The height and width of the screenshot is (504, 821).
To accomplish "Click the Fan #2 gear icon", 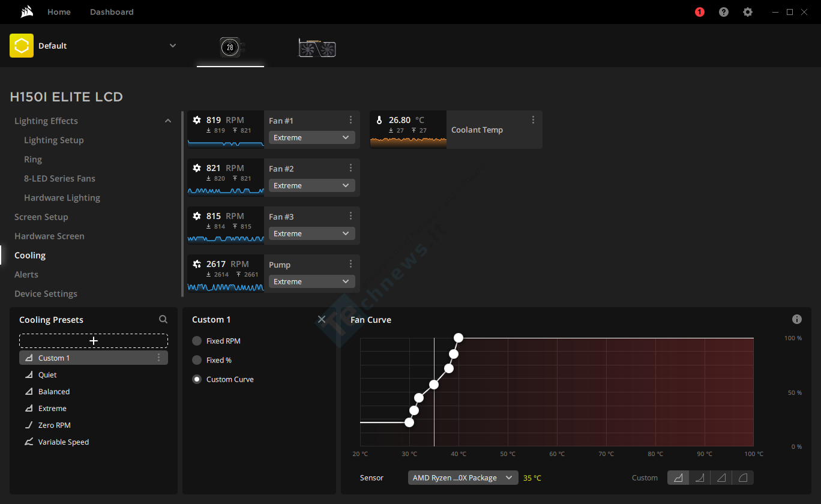I will coord(197,168).
